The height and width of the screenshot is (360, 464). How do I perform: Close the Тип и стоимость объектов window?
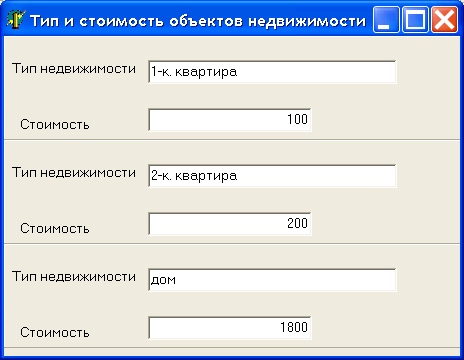pos(444,20)
